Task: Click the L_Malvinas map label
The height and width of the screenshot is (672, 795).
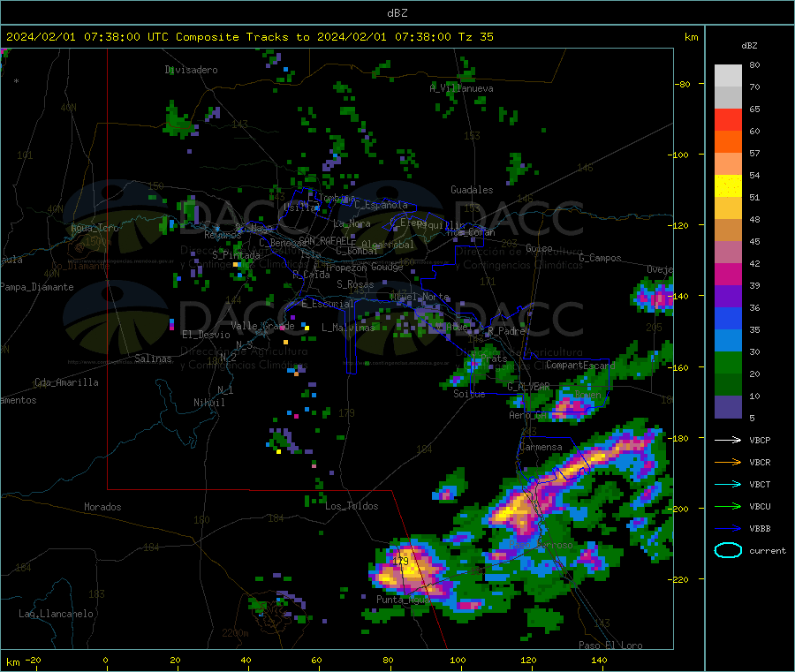Action: (348, 328)
